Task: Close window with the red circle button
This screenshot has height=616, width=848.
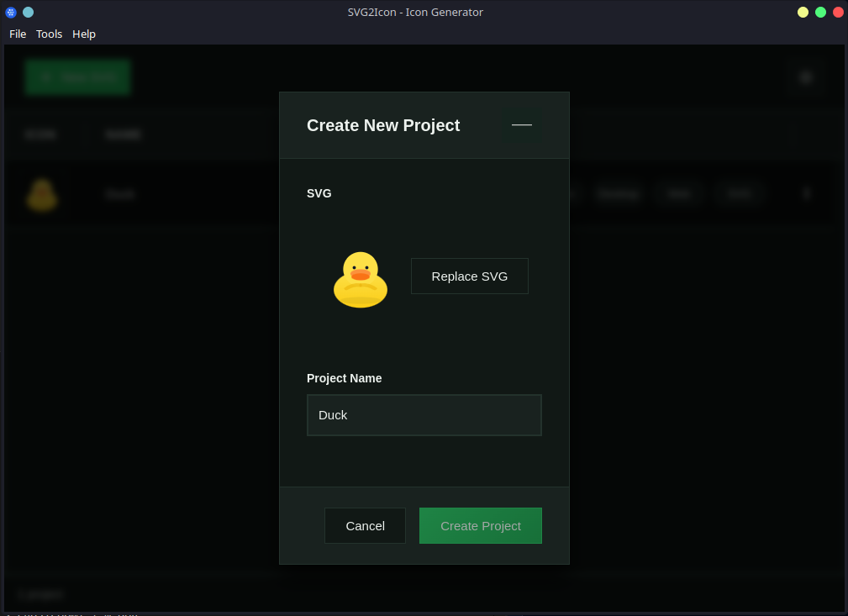Action: (x=838, y=12)
